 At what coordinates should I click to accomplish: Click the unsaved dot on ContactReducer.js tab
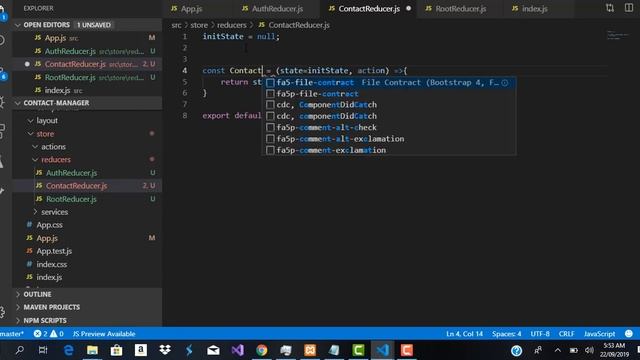[x=409, y=8]
